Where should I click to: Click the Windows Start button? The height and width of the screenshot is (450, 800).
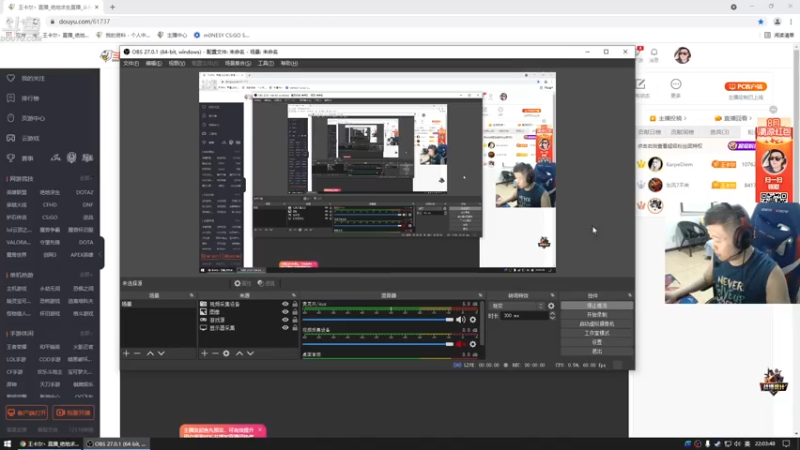[7, 444]
